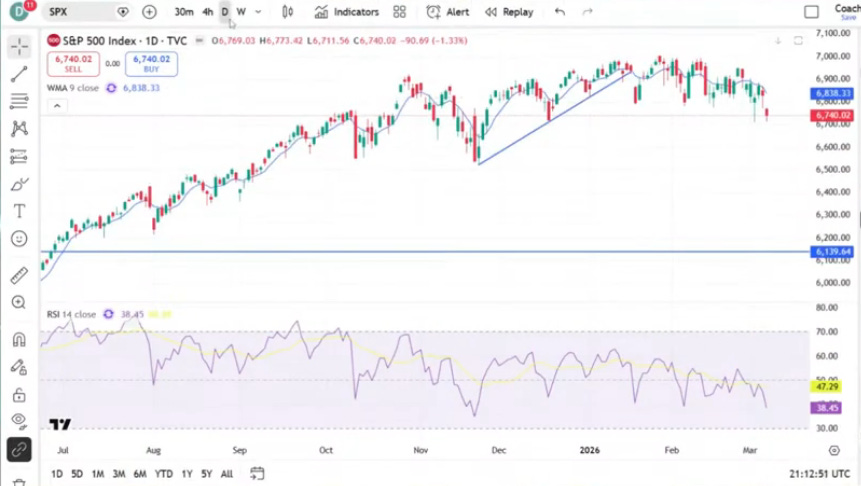861x486 pixels.
Task: Set range to 5D
Action: [x=77, y=473]
